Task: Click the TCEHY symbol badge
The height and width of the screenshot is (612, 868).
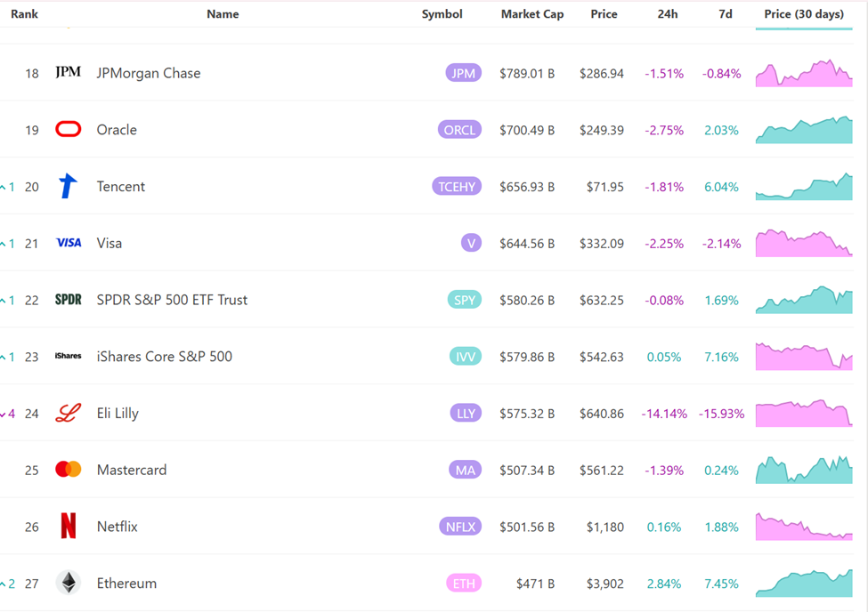Action: [x=457, y=187]
